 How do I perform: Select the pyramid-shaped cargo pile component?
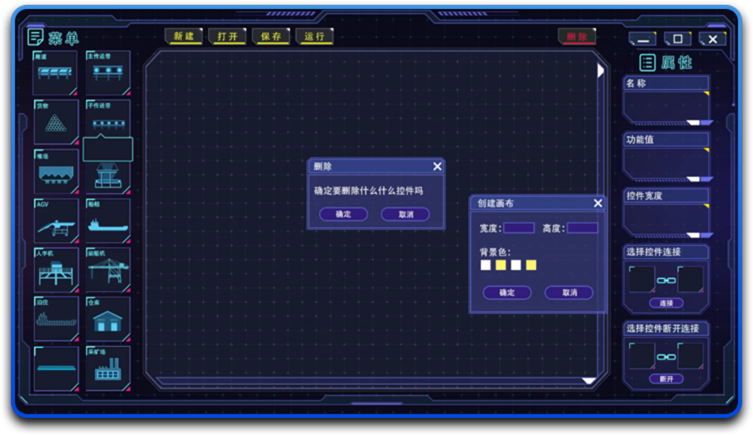[x=56, y=125]
